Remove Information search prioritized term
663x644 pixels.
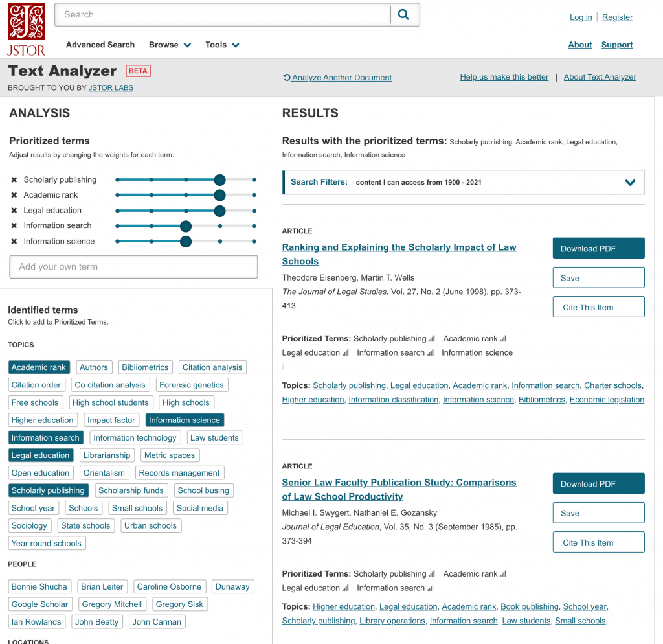tap(14, 225)
